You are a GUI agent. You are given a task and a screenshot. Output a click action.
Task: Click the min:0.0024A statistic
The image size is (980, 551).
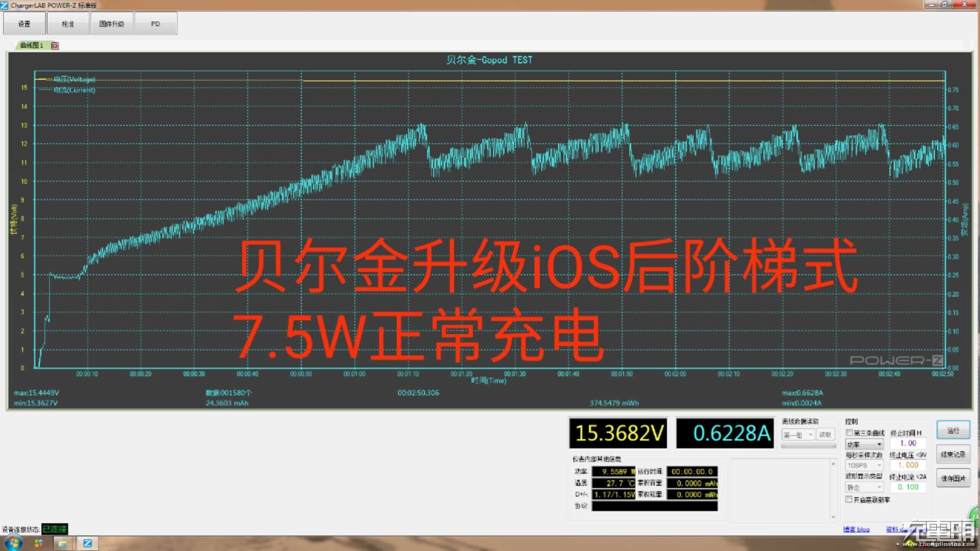802,403
